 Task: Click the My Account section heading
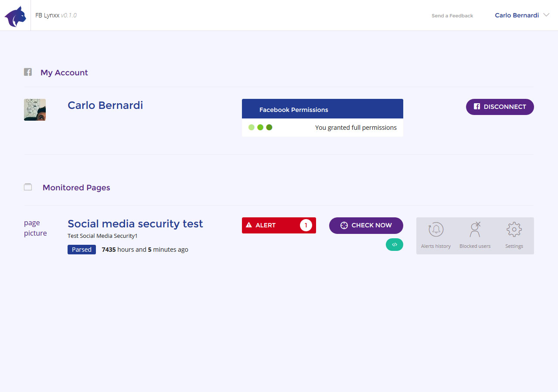(x=64, y=73)
